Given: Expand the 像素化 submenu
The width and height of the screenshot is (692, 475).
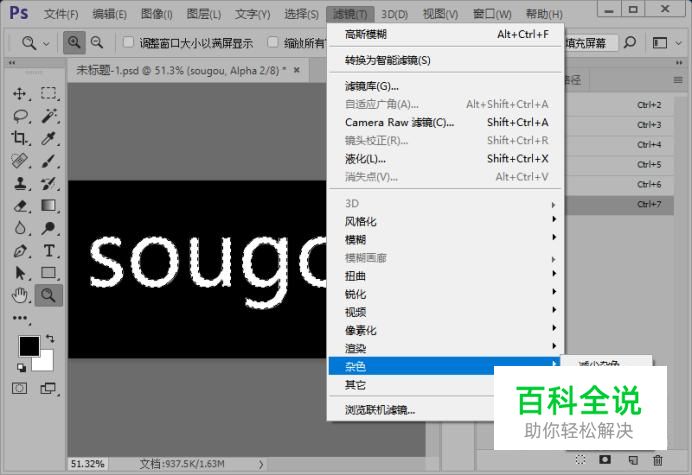Looking at the screenshot, I should 445,330.
